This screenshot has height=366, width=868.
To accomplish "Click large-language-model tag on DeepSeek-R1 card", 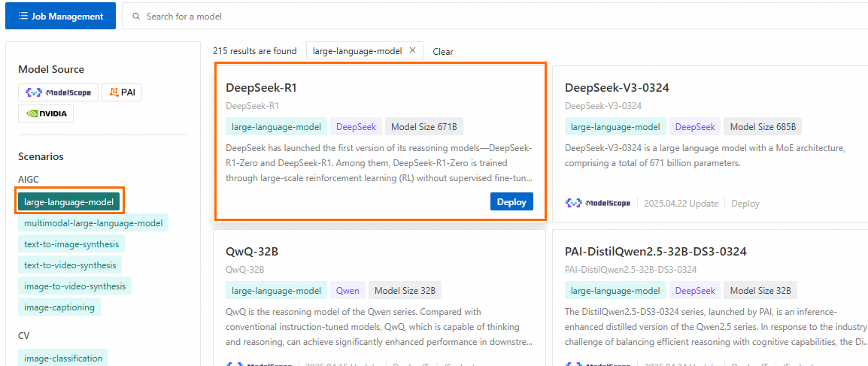I will (x=276, y=126).
